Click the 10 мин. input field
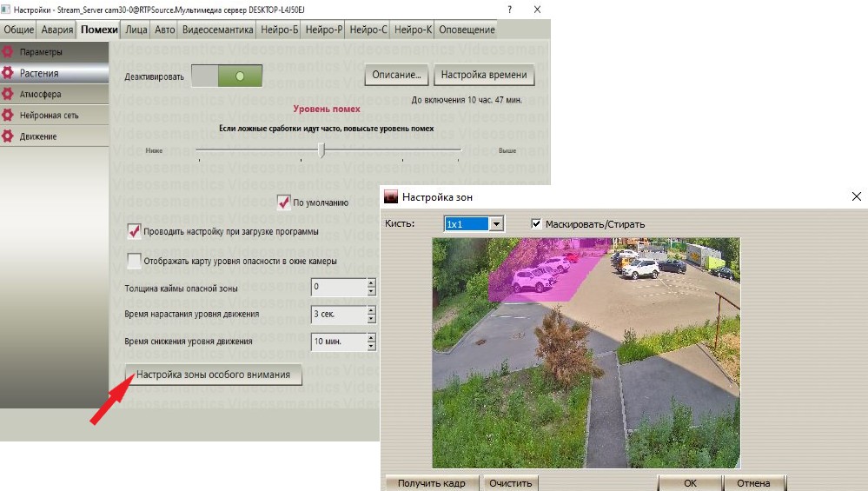This screenshot has height=491, width=868. click(339, 342)
